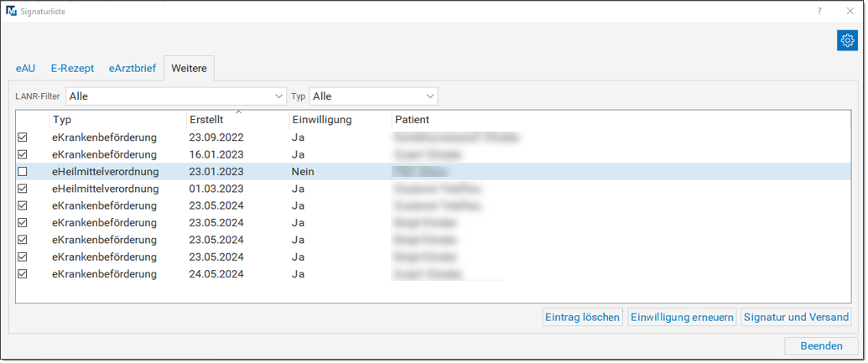Check the eHeilmittelverordnung 23.01.2023 checkbox
Image resolution: width=868 pixels, height=363 pixels.
click(x=23, y=172)
